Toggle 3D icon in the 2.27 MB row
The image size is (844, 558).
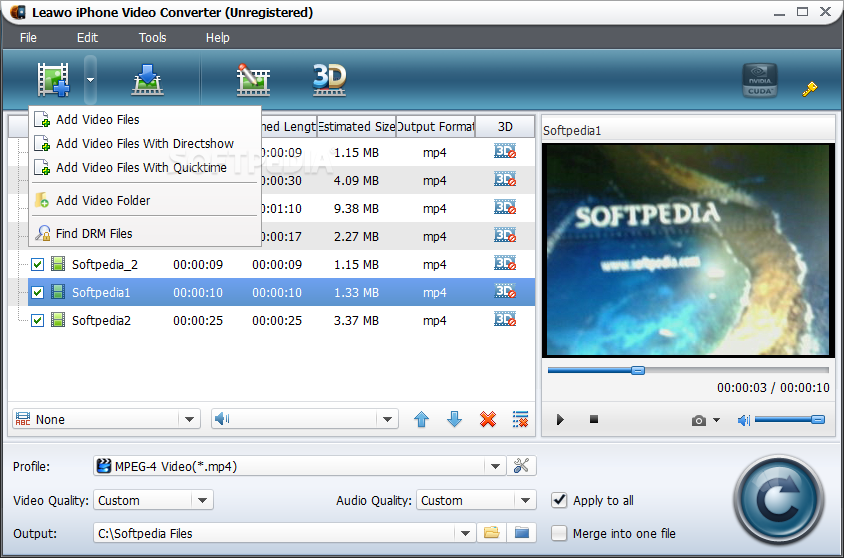click(505, 235)
